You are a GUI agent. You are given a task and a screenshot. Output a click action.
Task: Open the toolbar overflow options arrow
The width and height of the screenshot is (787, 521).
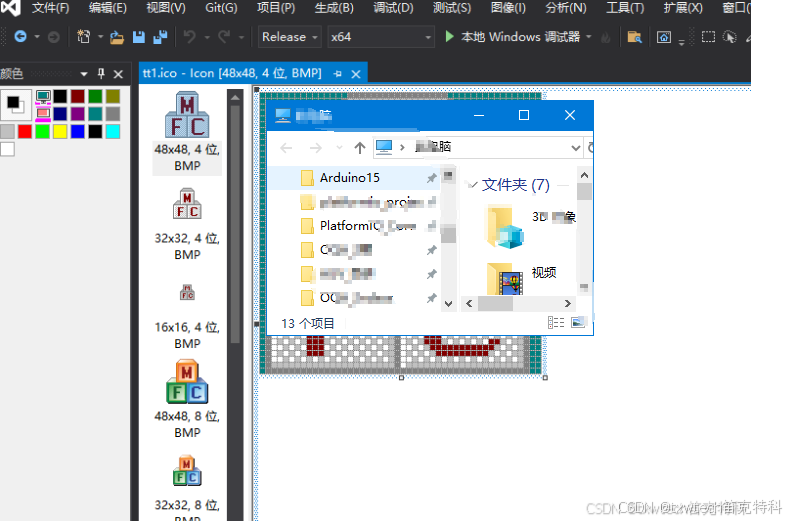[681, 42]
